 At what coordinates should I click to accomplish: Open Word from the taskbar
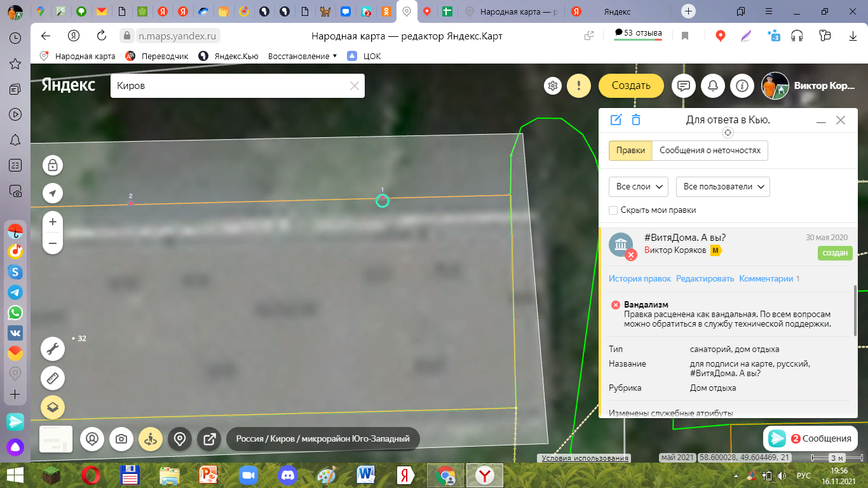tap(367, 475)
